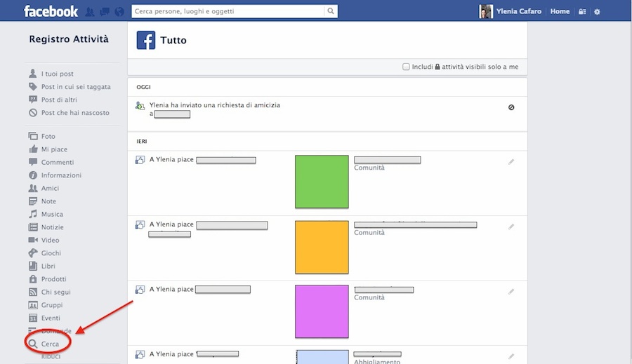Screen dimensions: 632x364
Task: Collapse the sidebar list with RIDUCI
Action: [x=51, y=357]
